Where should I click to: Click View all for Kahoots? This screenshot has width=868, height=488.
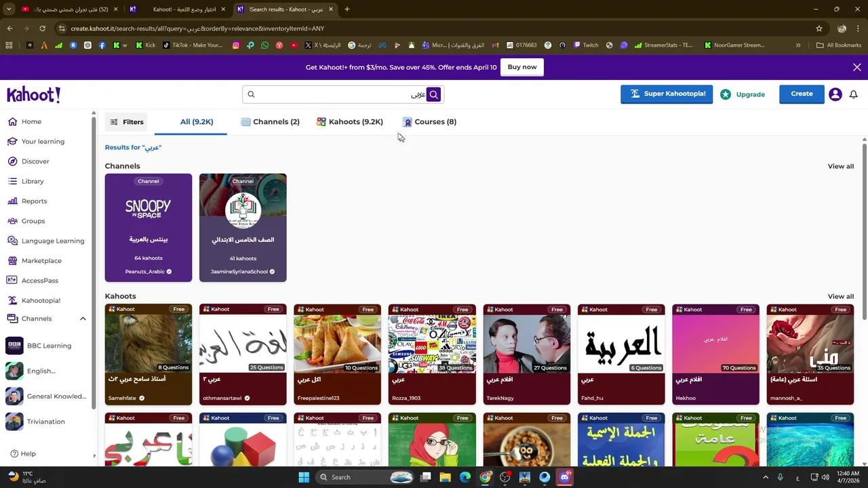point(841,296)
